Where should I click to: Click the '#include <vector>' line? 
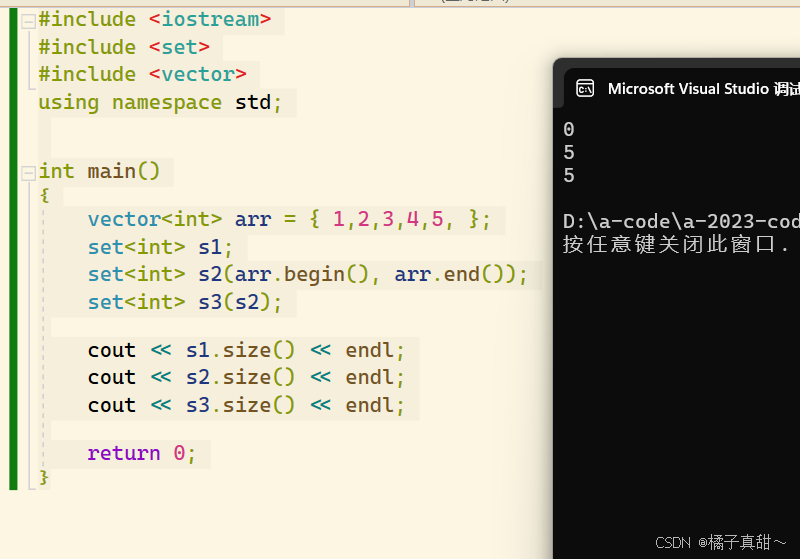click(x=142, y=74)
